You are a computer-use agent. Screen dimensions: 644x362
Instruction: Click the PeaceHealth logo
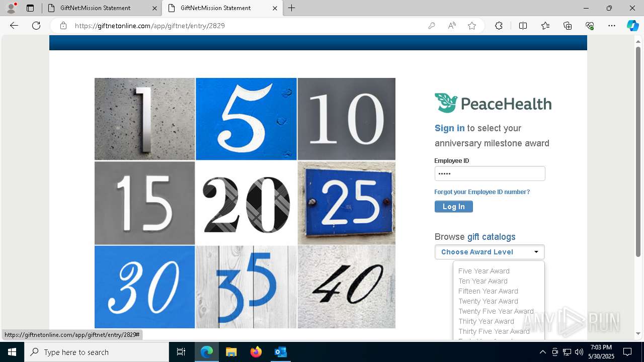(x=493, y=103)
